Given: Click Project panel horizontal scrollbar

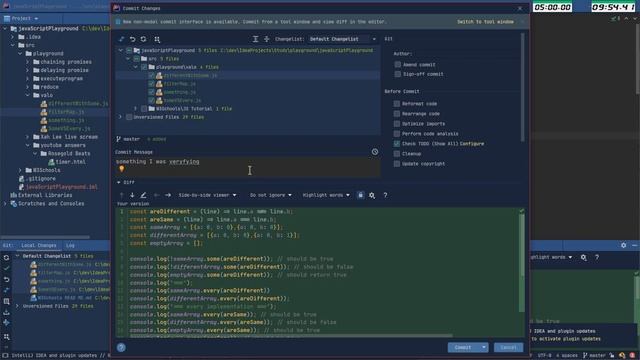Looking at the screenshot, I should pyautogui.click(x=46, y=237).
